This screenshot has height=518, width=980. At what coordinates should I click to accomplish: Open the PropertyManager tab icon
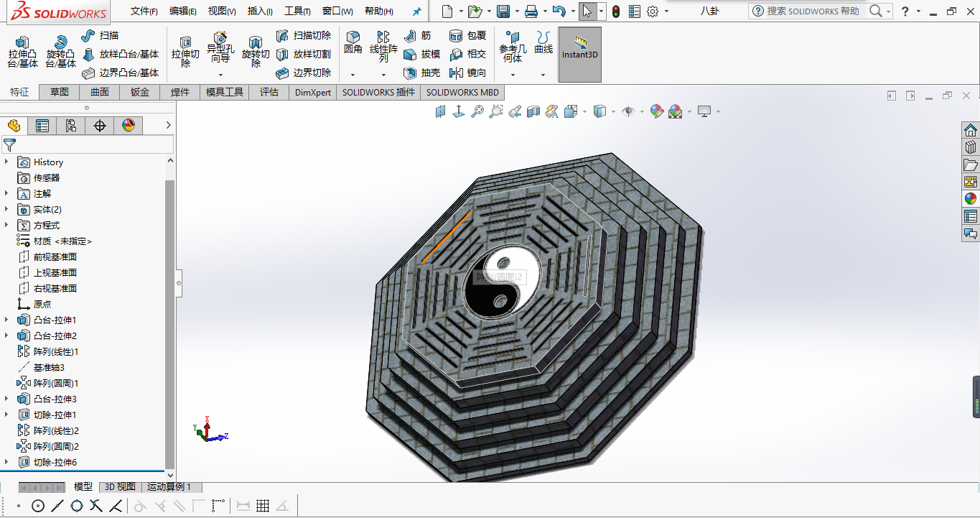click(42, 126)
